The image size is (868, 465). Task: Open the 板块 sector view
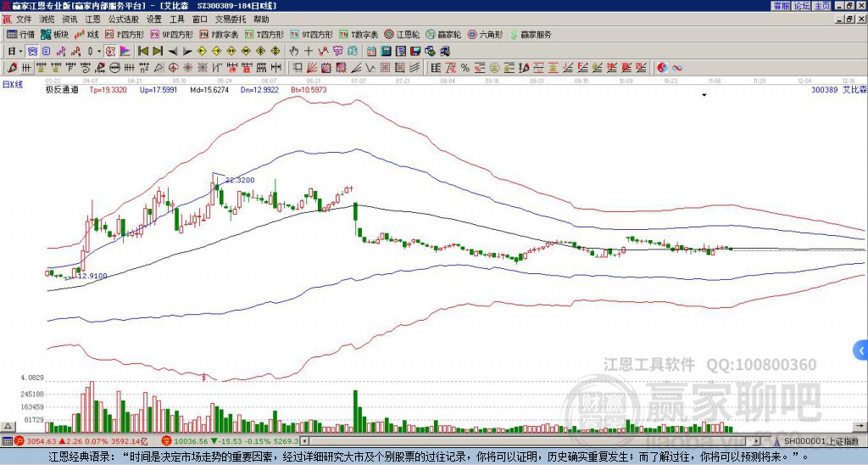(54, 34)
